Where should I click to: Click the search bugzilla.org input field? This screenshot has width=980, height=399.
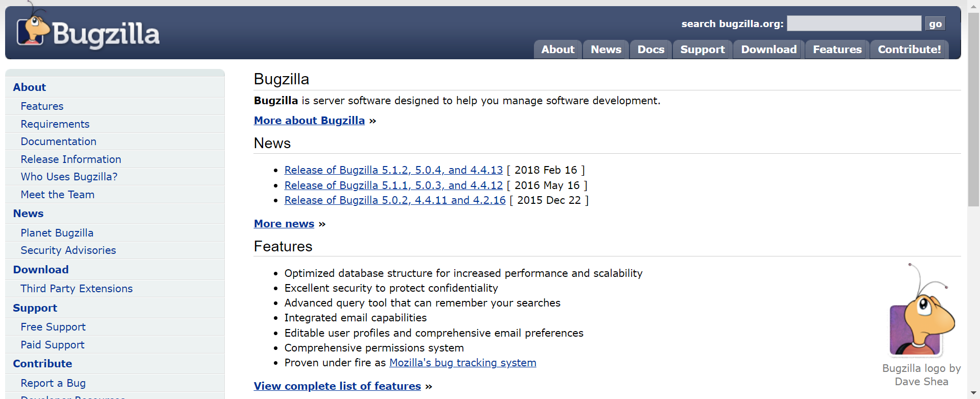[853, 24]
